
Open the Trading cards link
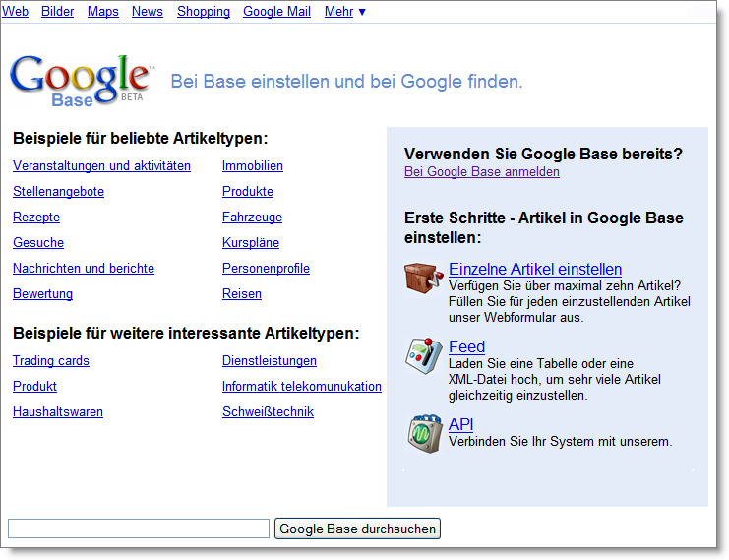point(51,361)
